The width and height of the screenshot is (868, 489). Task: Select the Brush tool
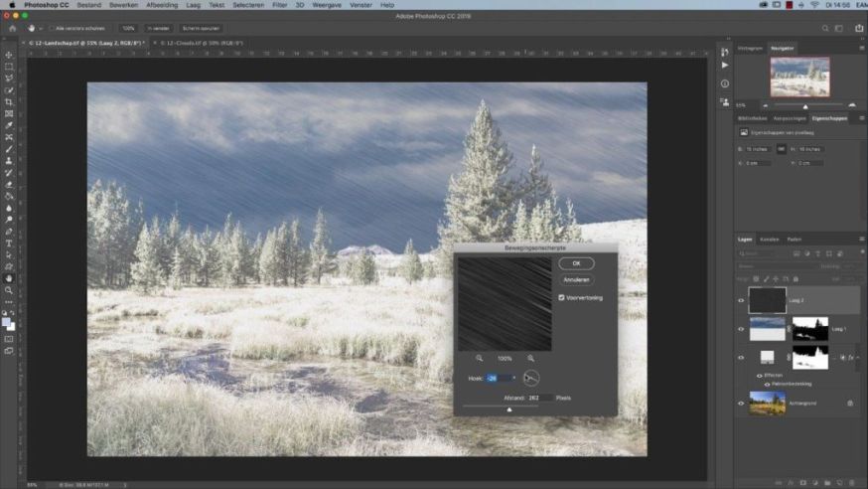[9, 149]
